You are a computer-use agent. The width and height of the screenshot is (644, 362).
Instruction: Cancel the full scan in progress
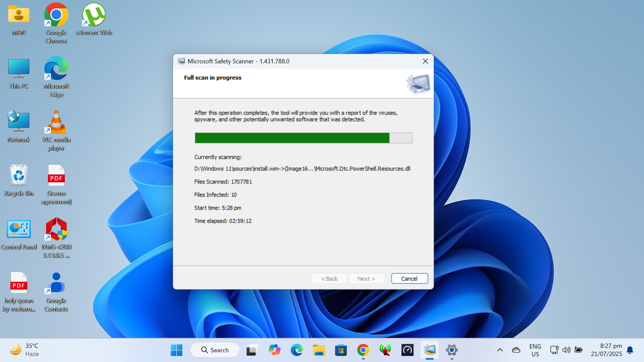[x=409, y=279]
